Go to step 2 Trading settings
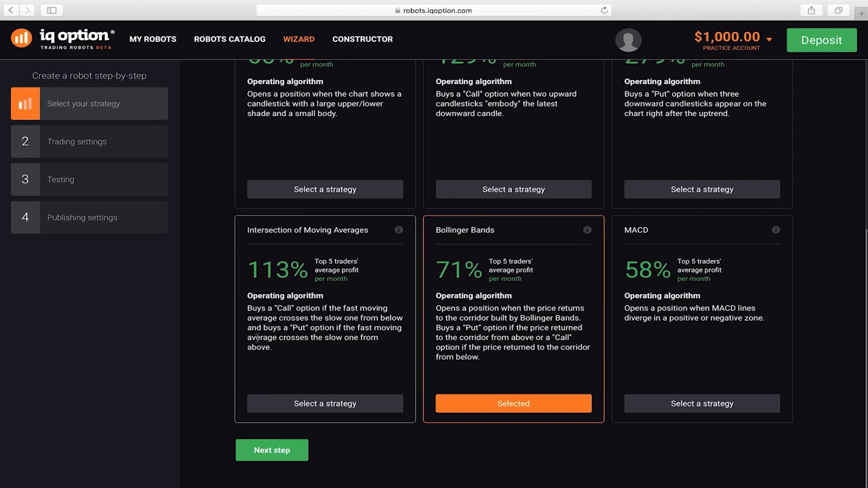868x488 pixels. (90, 142)
